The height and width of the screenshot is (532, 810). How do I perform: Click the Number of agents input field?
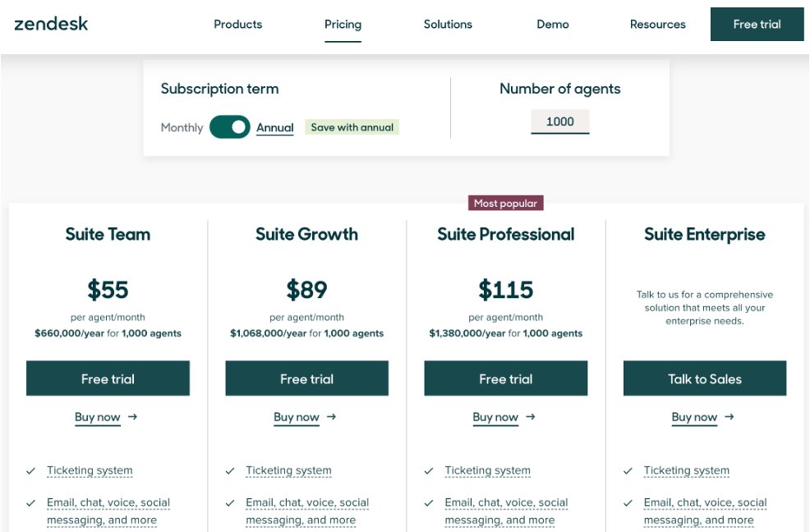(559, 122)
